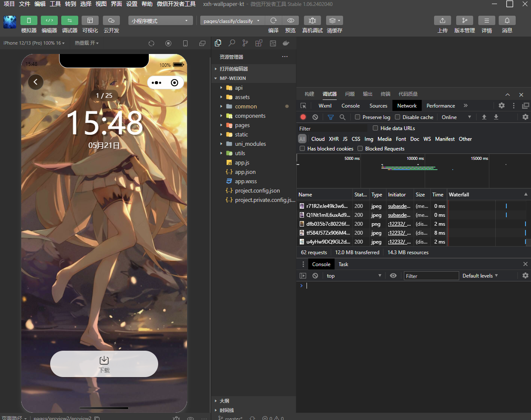Go back in the phone simulator
The height and width of the screenshot is (420, 531).
[36, 82]
